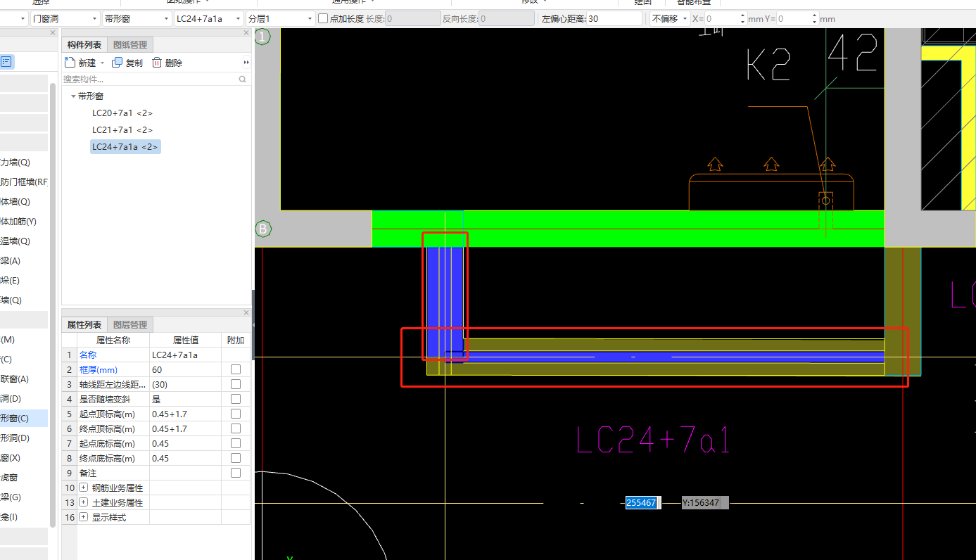This screenshot has width=976, height=560.
Task: Tick the 附加 checkbox for 备注
Action: coord(236,473)
